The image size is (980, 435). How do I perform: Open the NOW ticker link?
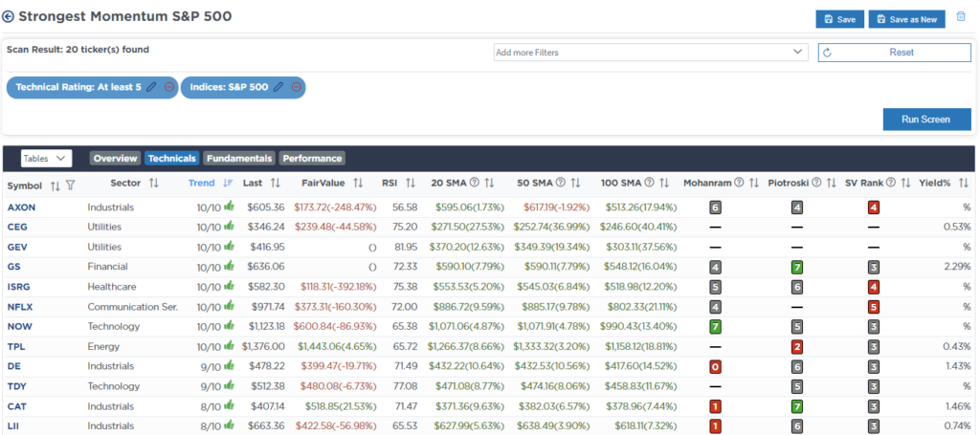pos(18,326)
